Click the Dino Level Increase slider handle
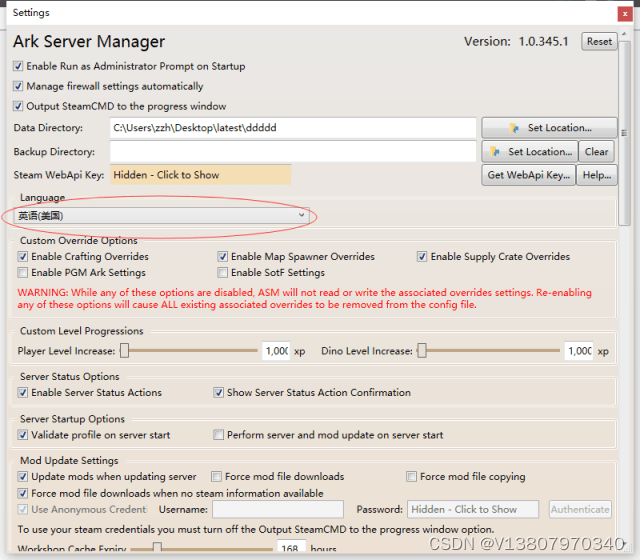The width and height of the screenshot is (640, 560). (422, 351)
